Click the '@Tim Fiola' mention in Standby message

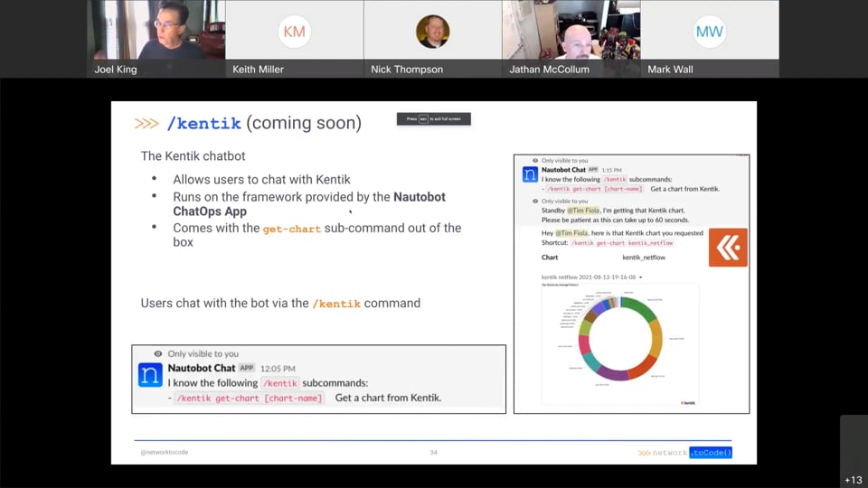tap(583, 211)
